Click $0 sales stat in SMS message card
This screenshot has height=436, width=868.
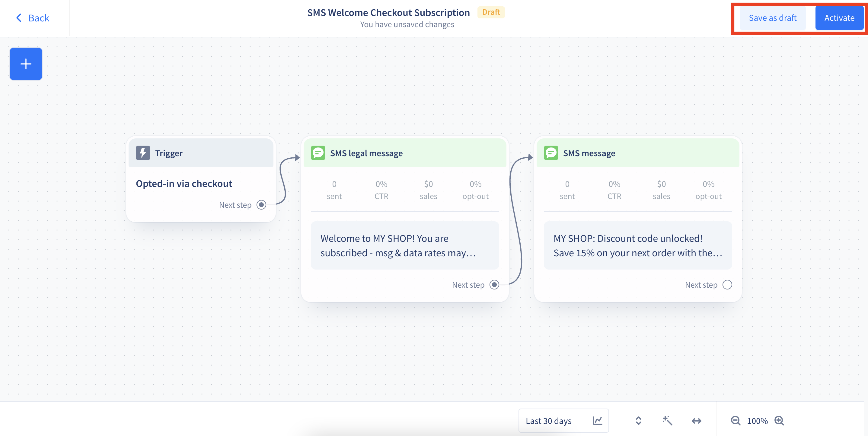coord(661,190)
